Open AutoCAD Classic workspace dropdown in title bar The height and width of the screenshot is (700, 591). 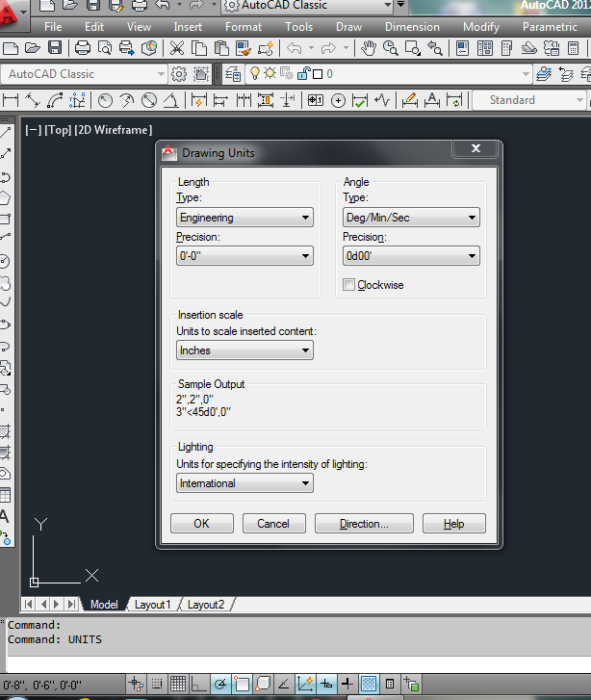coord(308,6)
